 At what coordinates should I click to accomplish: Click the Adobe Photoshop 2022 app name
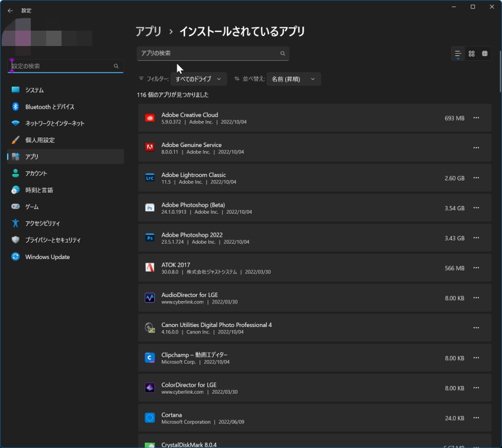(192, 235)
